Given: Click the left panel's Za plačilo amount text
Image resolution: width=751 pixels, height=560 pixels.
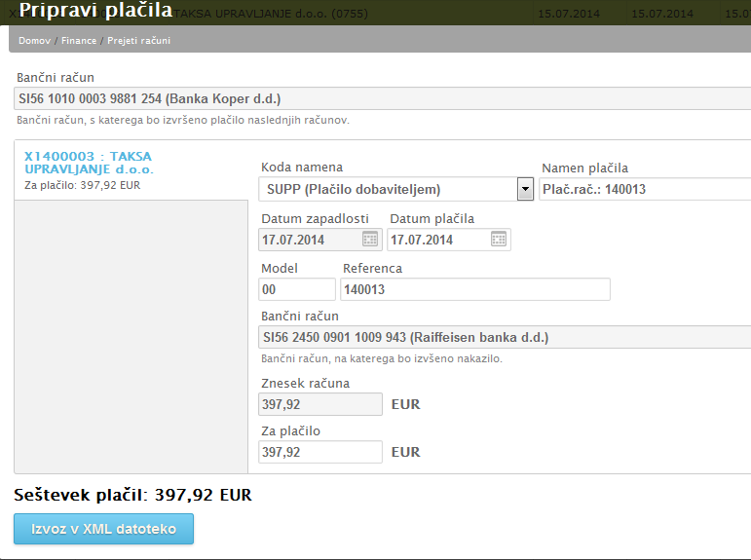Looking at the screenshot, I should 82,185.
